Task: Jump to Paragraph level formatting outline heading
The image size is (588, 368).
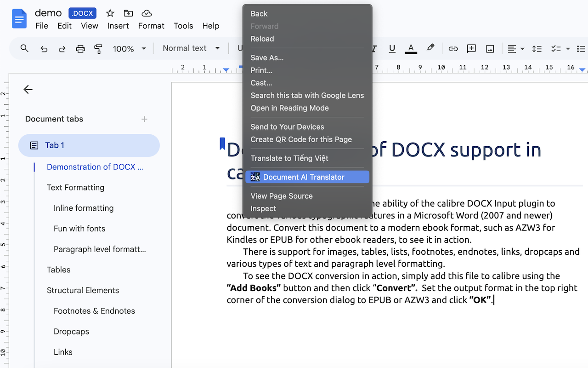Action: pyautogui.click(x=100, y=249)
